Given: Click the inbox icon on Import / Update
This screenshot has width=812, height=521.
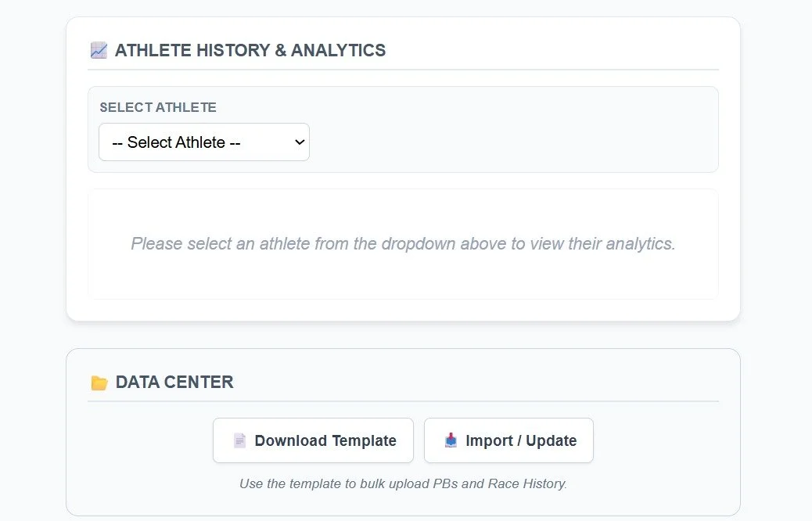Looking at the screenshot, I should coord(451,440).
